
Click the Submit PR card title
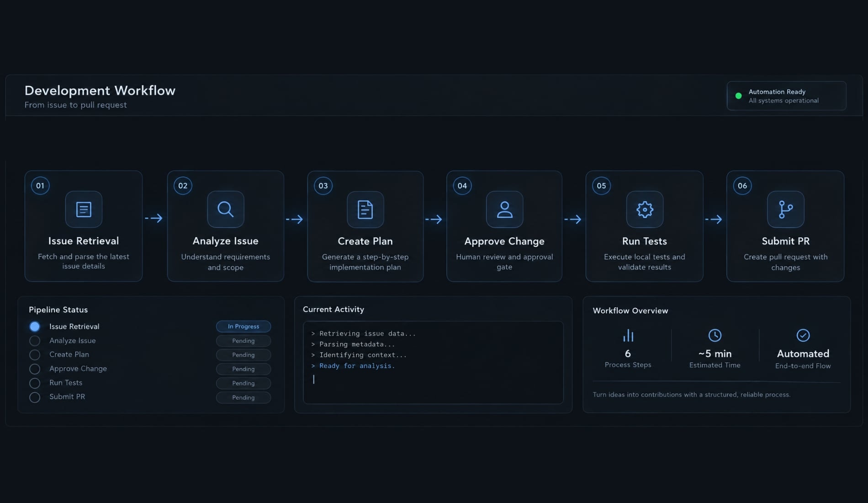(786, 241)
